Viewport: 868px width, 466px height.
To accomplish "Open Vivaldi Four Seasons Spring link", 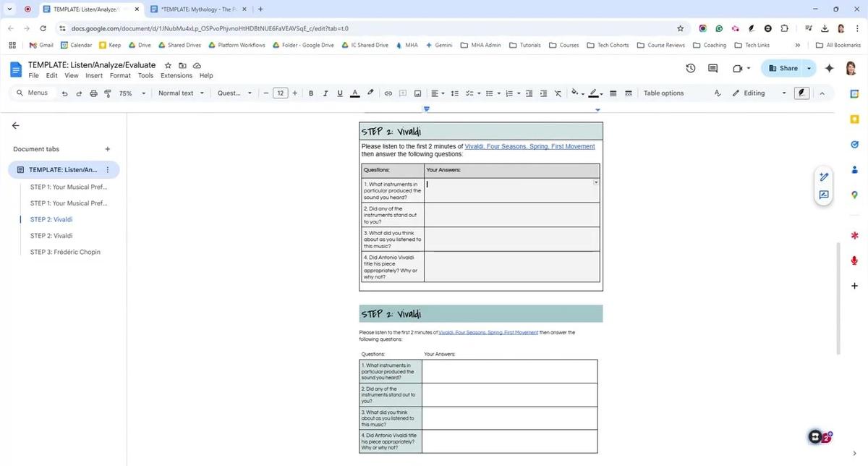I will click(x=529, y=146).
